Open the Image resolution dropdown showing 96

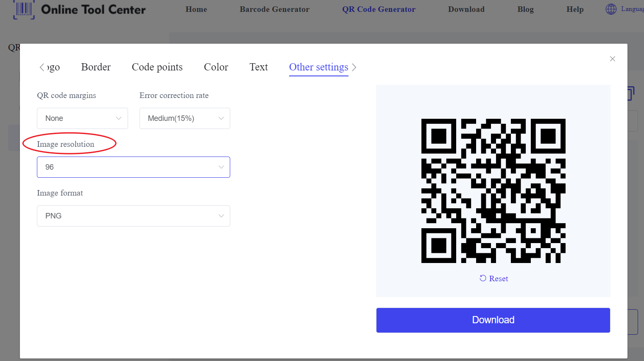tap(134, 167)
